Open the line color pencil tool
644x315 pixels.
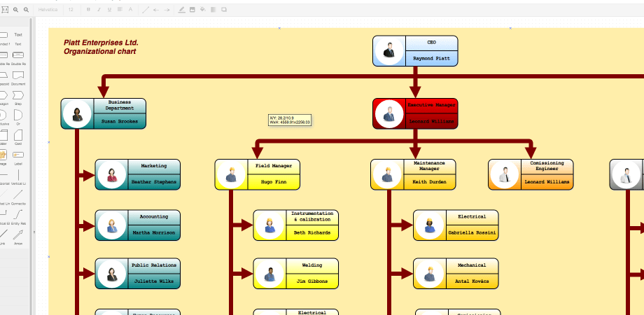click(x=182, y=9)
